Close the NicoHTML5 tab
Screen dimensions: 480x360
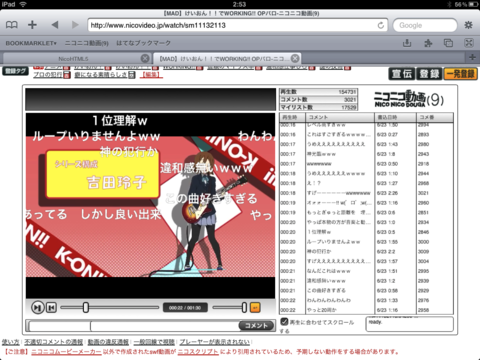coord(145,58)
